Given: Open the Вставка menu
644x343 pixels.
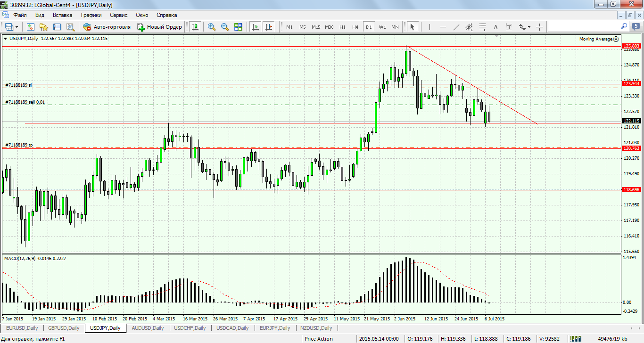Looking at the screenshot, I should click(x=63, y=15).
